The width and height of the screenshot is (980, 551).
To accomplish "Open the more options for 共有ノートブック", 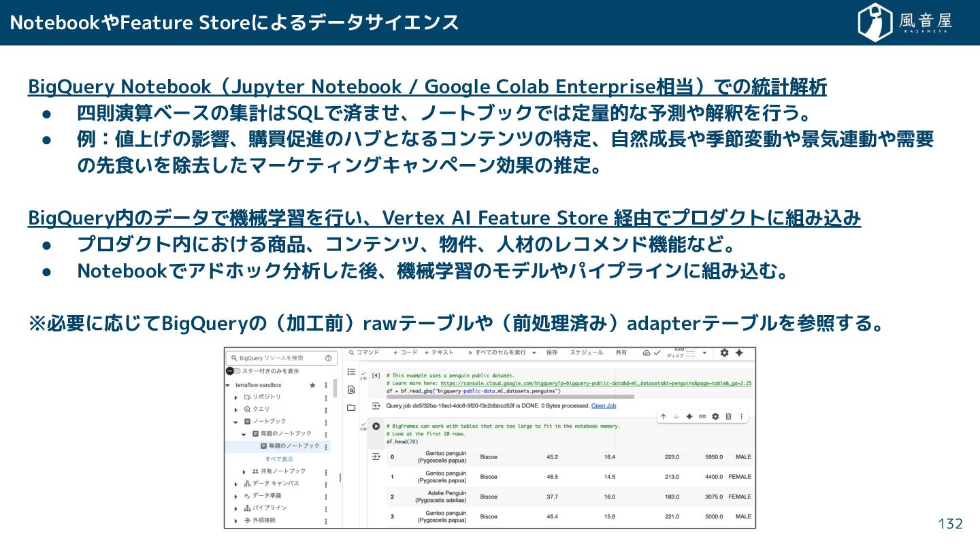I will pyautogui.click(x=325, y=471).
